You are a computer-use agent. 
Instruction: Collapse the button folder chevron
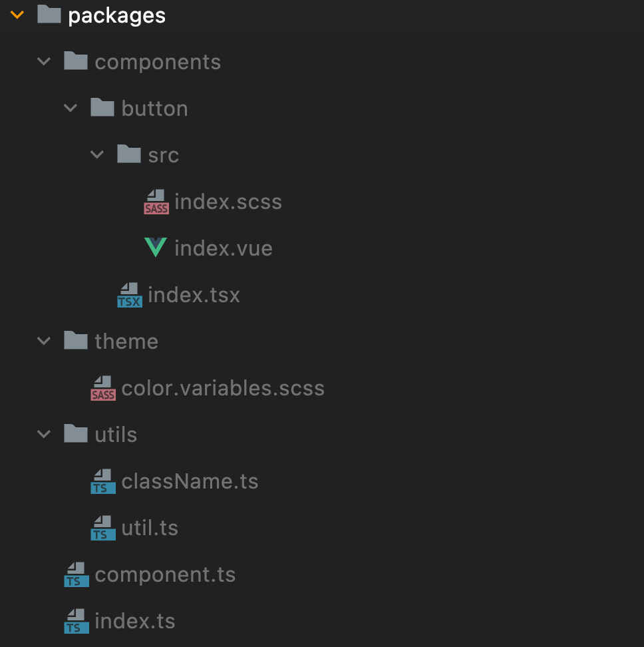click(71, 108)
